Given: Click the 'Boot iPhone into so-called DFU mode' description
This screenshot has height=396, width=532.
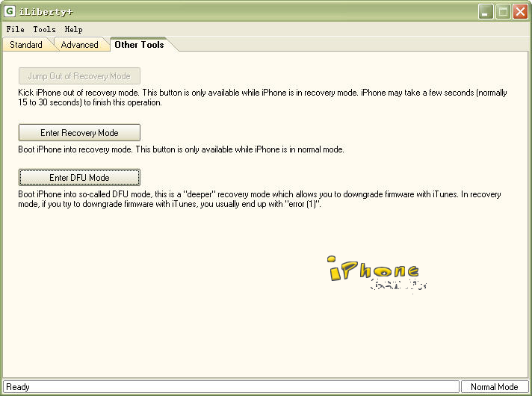Looking at the screenshot, I should click(259, 199).
